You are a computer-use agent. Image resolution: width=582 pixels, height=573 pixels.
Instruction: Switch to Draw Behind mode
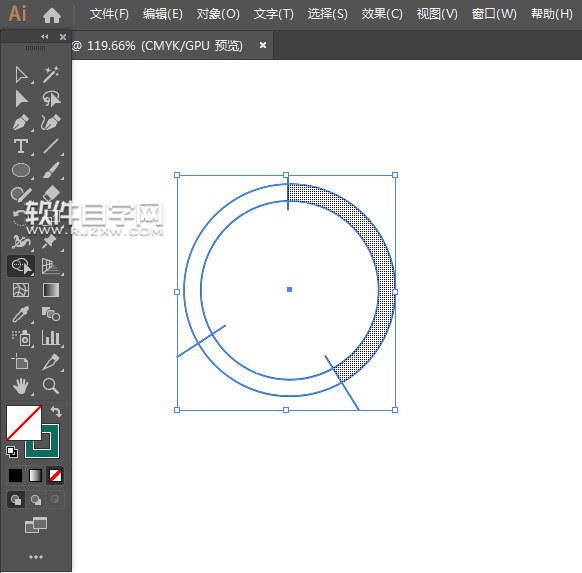(x=36, y=500)
